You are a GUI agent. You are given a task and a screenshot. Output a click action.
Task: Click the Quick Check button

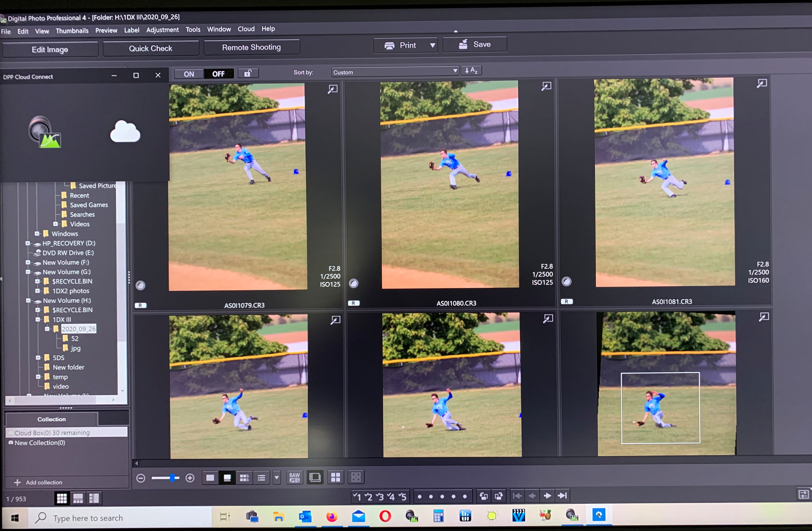pyautogui.click(x=150, y=49)
